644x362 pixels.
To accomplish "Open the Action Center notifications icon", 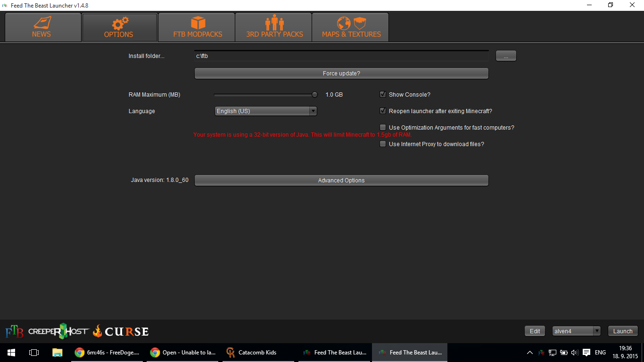I will point(586,353).
